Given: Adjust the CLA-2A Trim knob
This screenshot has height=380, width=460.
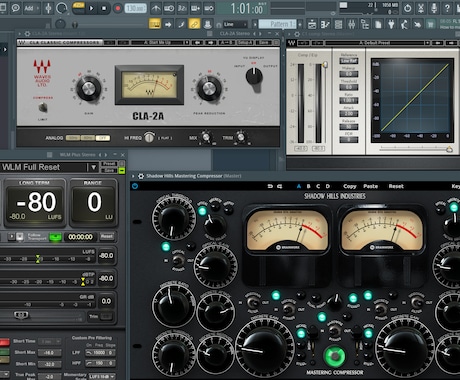Looking at the screenshot, I should click(x=241, y=137).
